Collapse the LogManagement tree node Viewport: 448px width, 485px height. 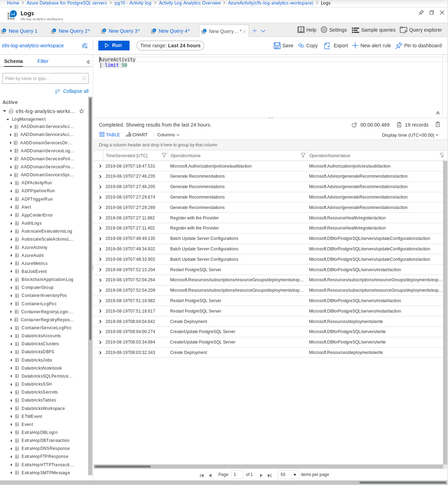click(8, 119)
